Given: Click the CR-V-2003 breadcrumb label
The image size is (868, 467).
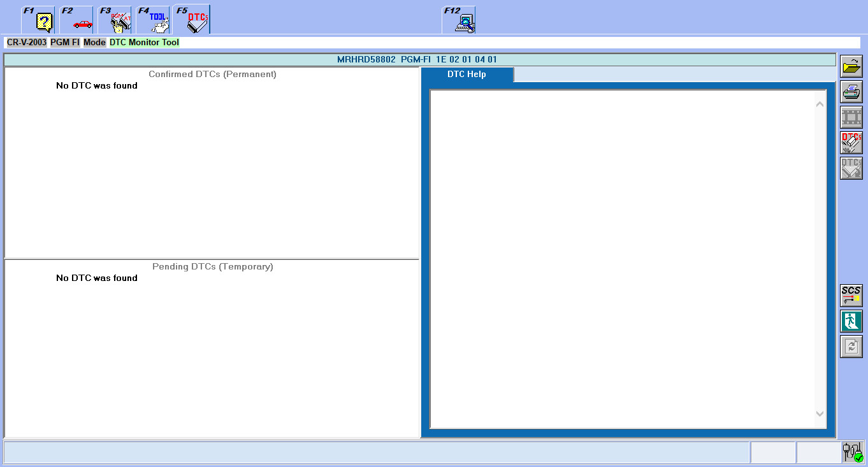Looking at the screenshot, I should 27,43.
